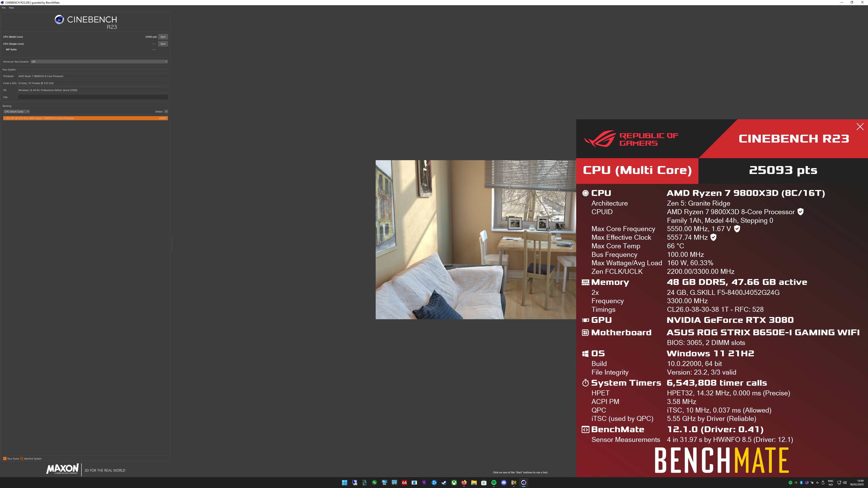The width and height of the screenshot is (868, 488).
Task: Click the volume speaker tray icon
Action: click(845, 483)
